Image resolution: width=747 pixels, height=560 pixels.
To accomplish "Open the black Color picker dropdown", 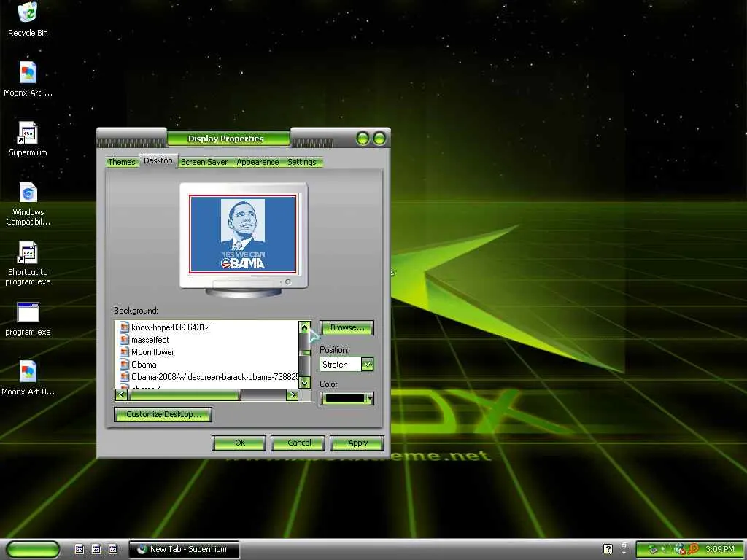I will click(347, 398).
